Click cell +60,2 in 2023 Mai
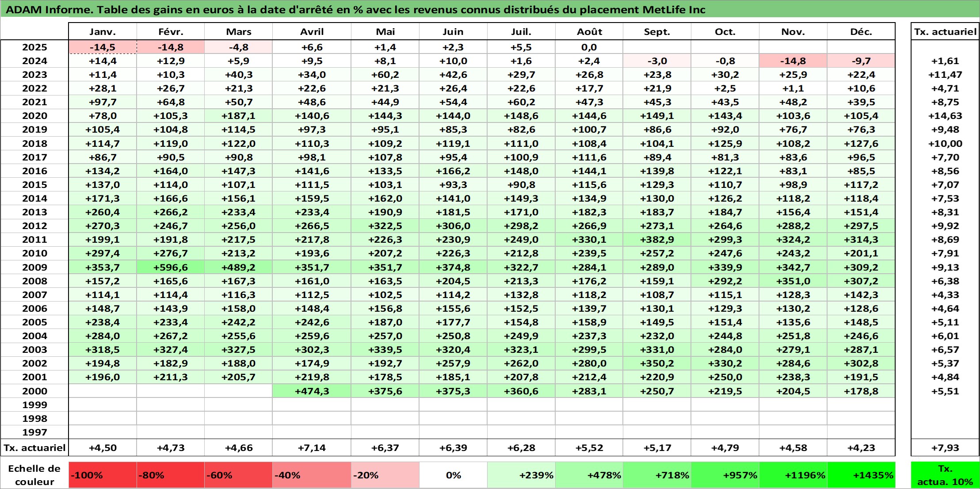This screenshot has width=980, height=489. (x=385, y=75)
